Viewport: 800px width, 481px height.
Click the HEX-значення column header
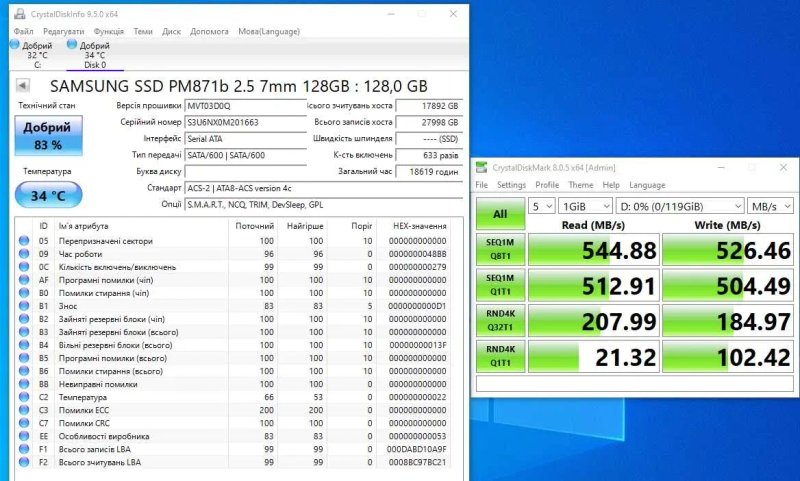tap(419, 225)
